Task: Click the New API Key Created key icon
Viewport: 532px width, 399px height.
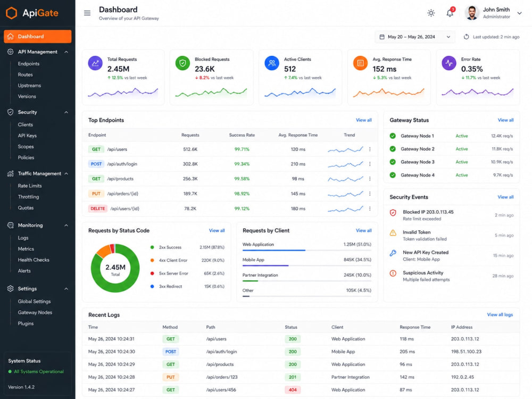Action: 393,253
